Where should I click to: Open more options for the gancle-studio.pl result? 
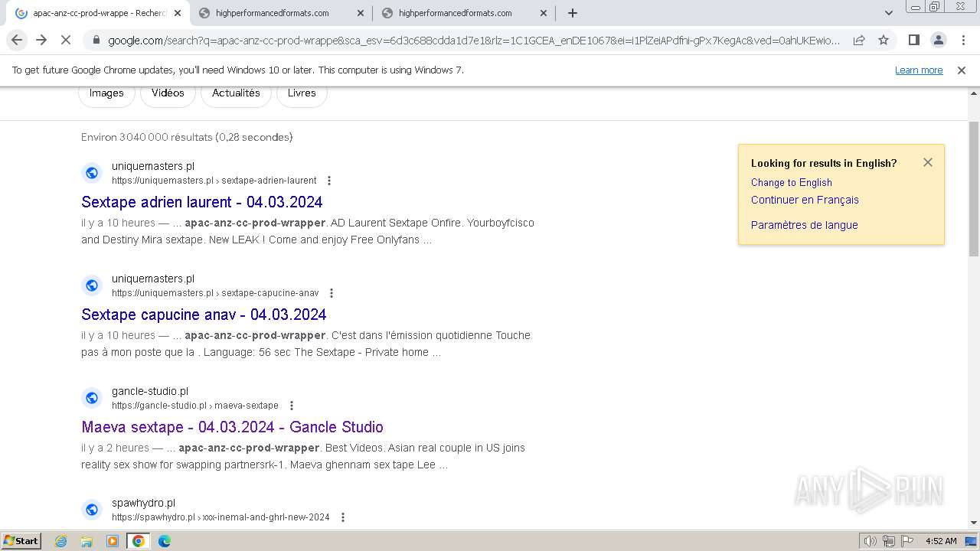point(291,406)
